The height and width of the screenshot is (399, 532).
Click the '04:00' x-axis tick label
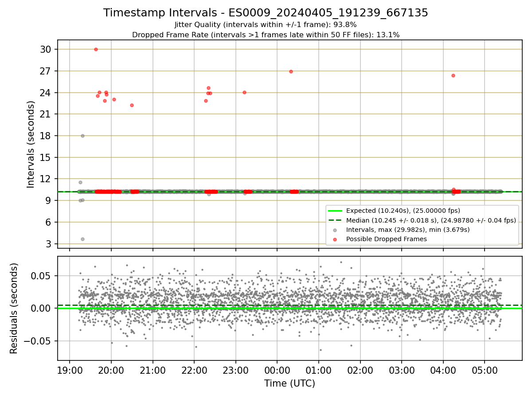pyautogui.click(x=443, y=370)
